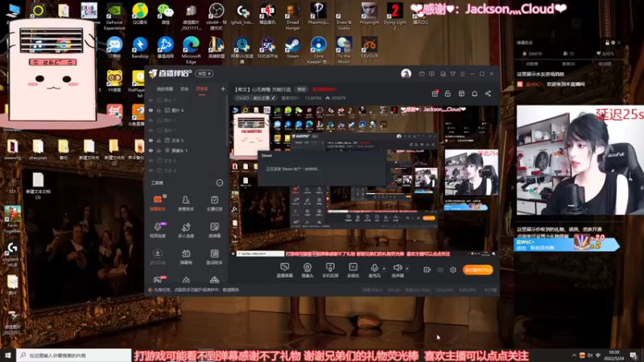The width and height of the screenshot is (644, 362).
Task: Open the user avatar in title bar
Action: pyautogui.click(x=406, y=73)
